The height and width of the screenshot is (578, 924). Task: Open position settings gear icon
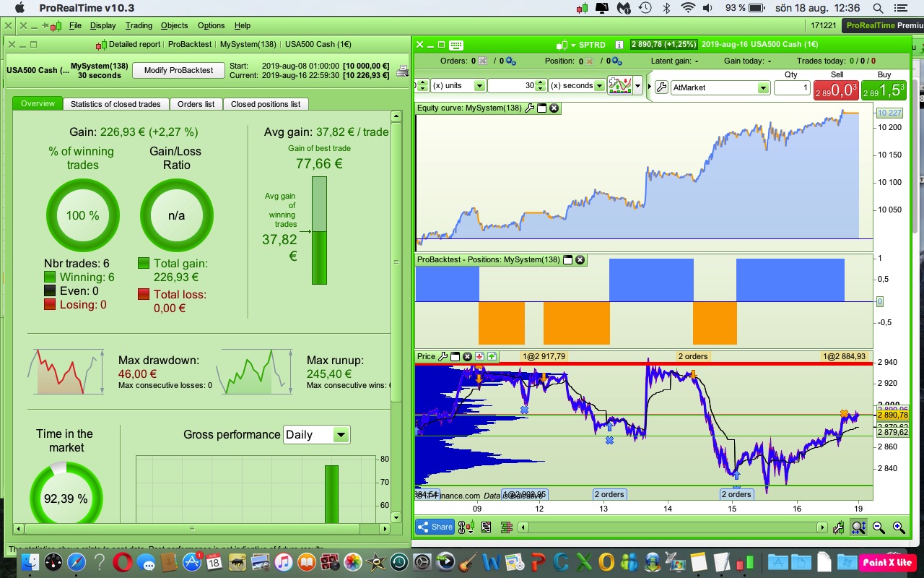click(616, 61)
